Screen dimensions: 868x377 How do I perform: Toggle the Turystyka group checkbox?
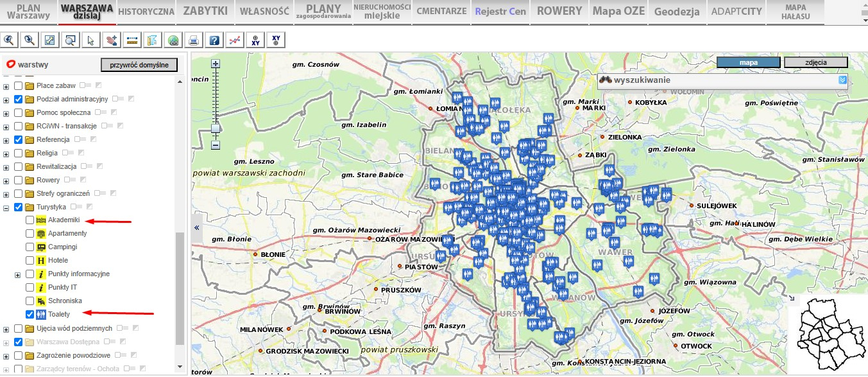coord(19,207)
